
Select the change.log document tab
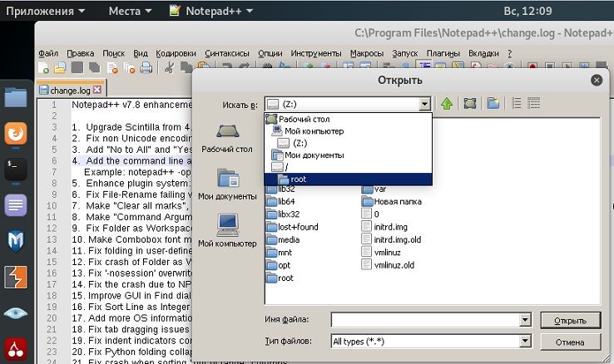71,90
